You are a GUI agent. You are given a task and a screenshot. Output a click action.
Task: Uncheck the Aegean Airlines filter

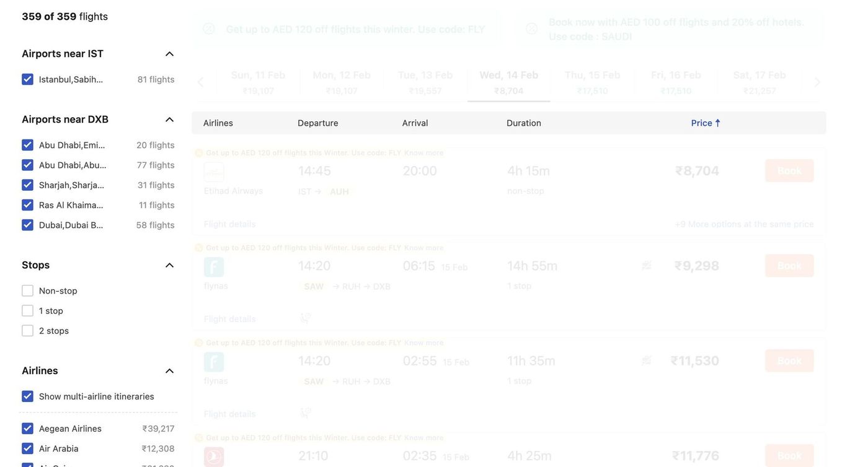[x=27, y=429]
